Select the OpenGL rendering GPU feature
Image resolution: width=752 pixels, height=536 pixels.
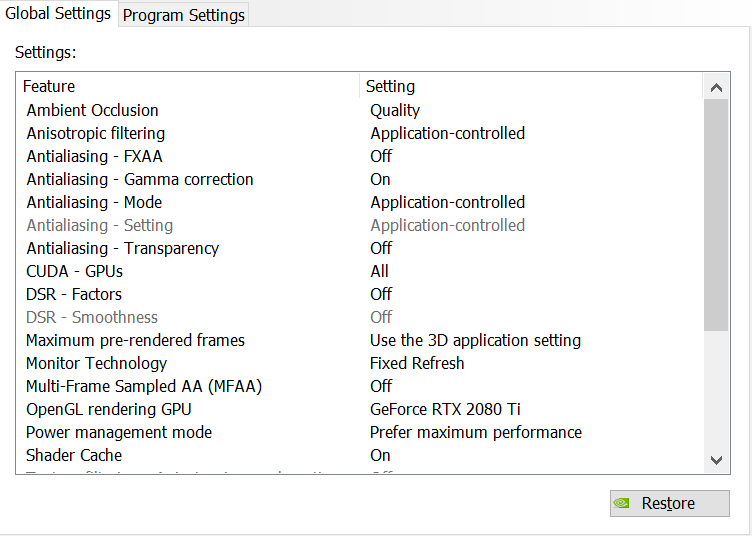[x=109, y=409]
